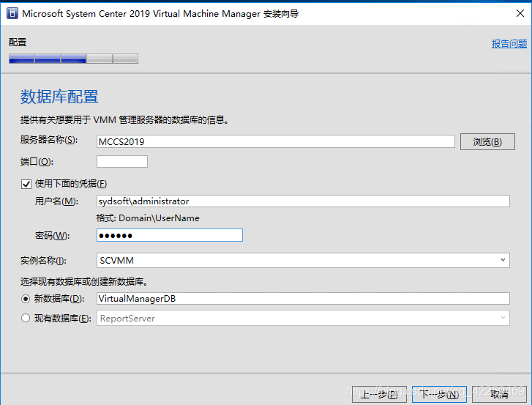Close the installation wizard window
Viewport: 532px width, 405px height.
[520, 13]
